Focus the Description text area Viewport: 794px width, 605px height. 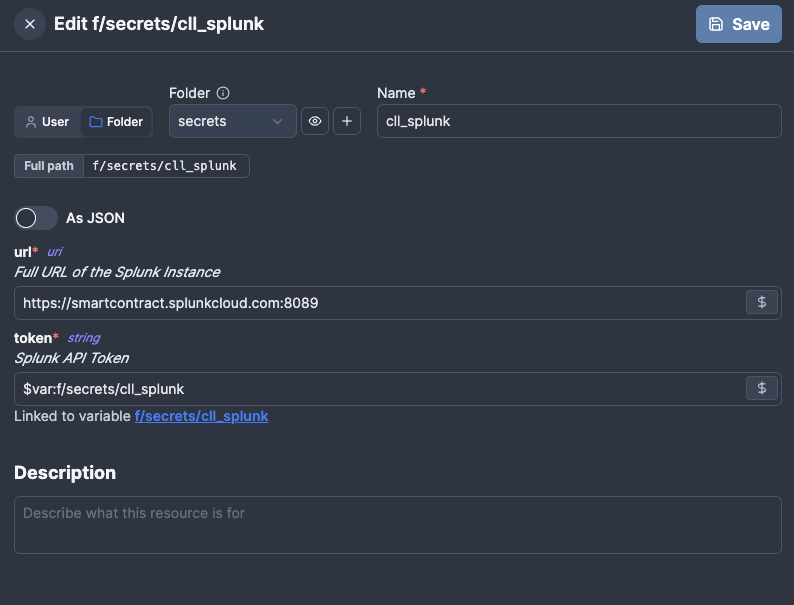tap(398, 525)
